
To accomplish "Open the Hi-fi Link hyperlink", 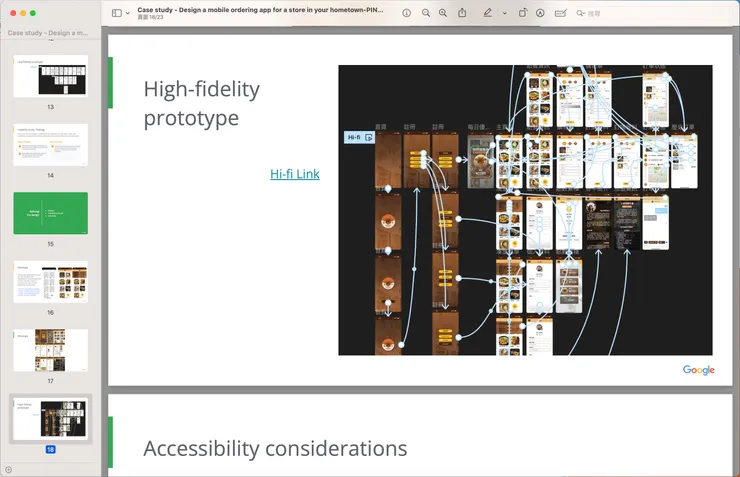I will coord(295,174).
